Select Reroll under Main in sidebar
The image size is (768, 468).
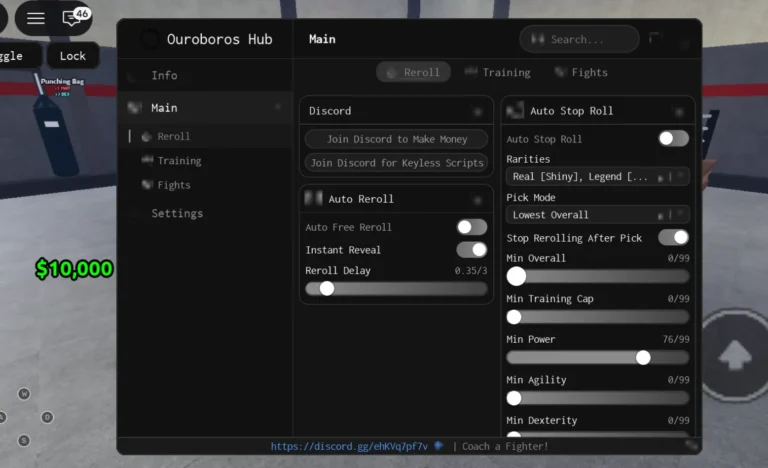tap(205, 136)
